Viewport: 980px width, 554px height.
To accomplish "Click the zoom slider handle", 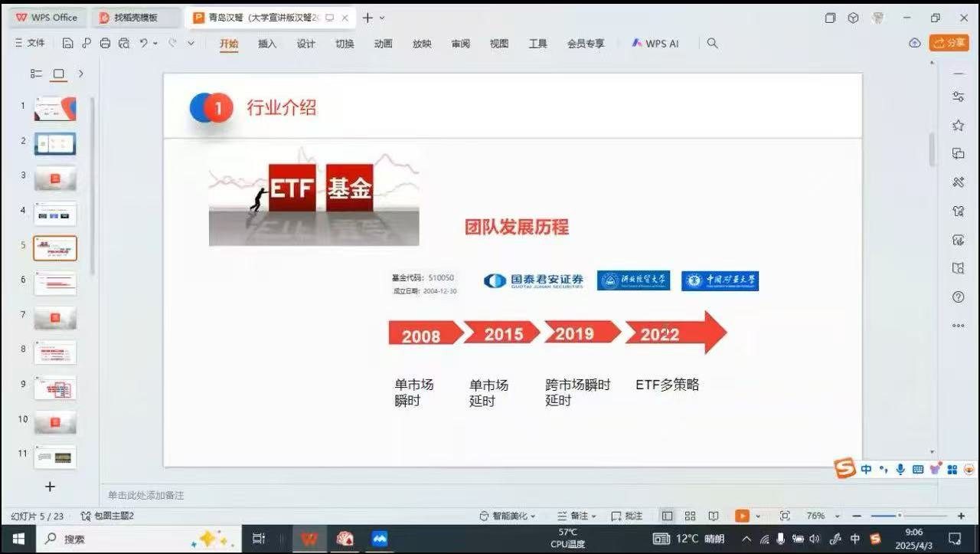I will [x=900, y=516].
